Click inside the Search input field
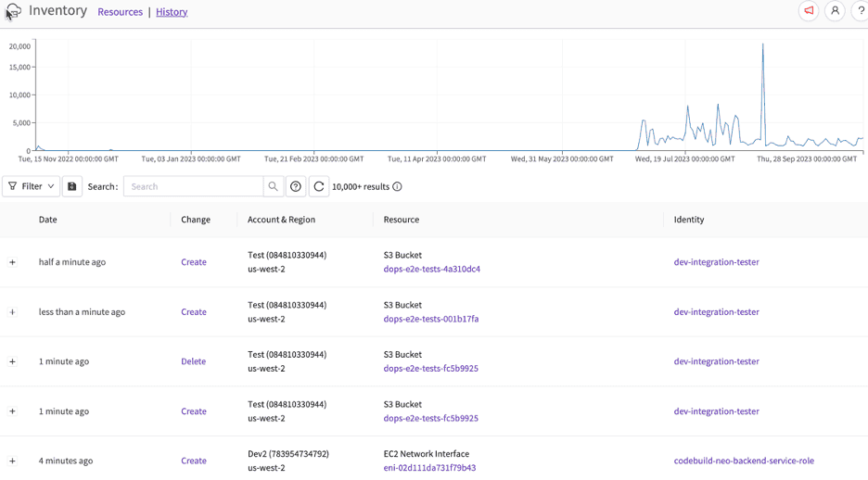Viewport: 868px width, 480px height. (x=193, y=186)
